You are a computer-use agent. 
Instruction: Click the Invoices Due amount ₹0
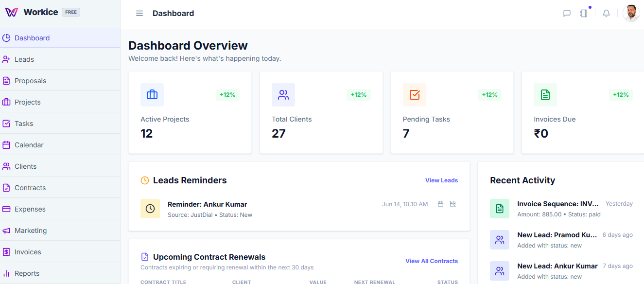(x=541, y=134)
